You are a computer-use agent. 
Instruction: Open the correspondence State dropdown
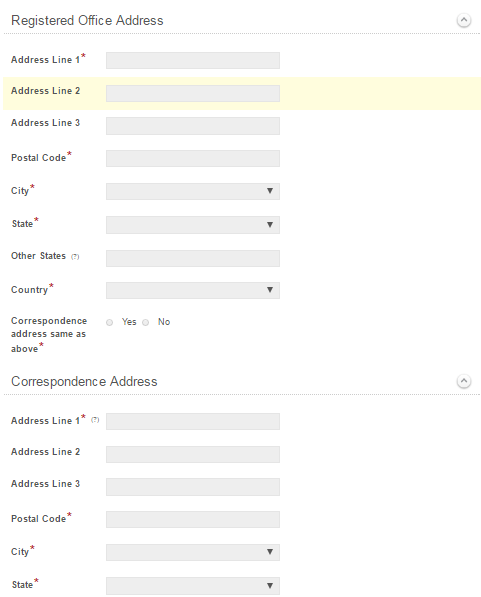(x=193, y=586)
